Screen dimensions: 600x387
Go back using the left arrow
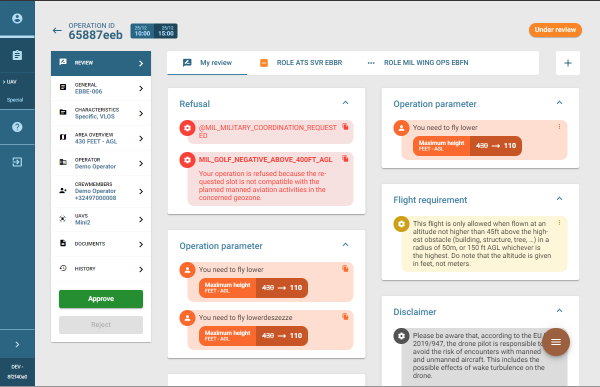point(57,31)
